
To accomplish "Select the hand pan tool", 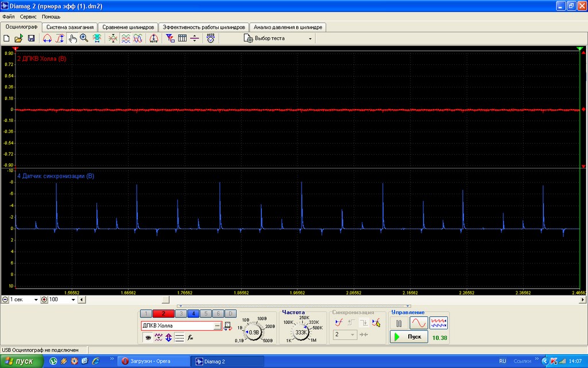I will [72, 39].
